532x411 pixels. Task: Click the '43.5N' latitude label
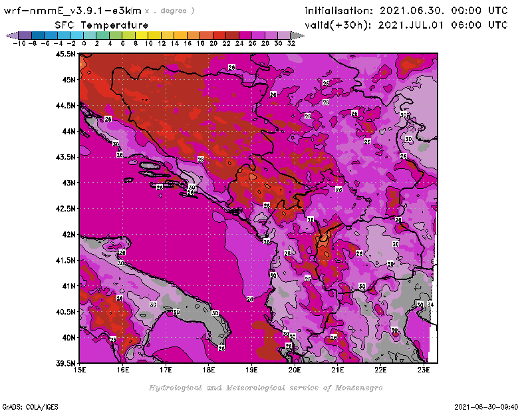point(65,157)
